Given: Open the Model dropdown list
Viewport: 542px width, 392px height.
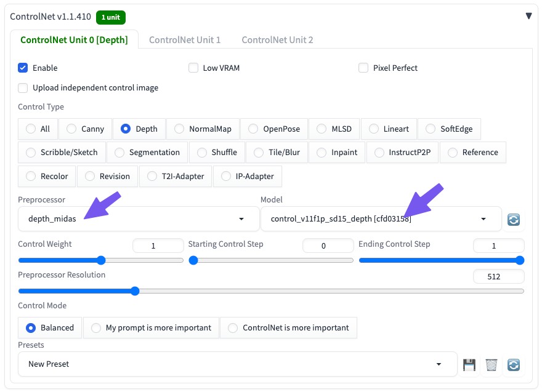Looking at the screenshot, I should [381, 218].
